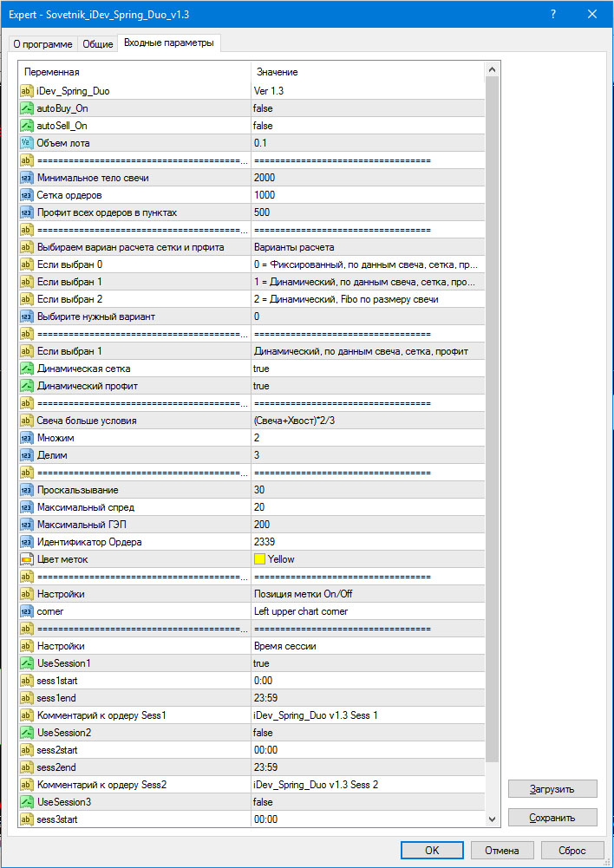
Task: Click the help question mark button
Action: click(x=553, y=15)
